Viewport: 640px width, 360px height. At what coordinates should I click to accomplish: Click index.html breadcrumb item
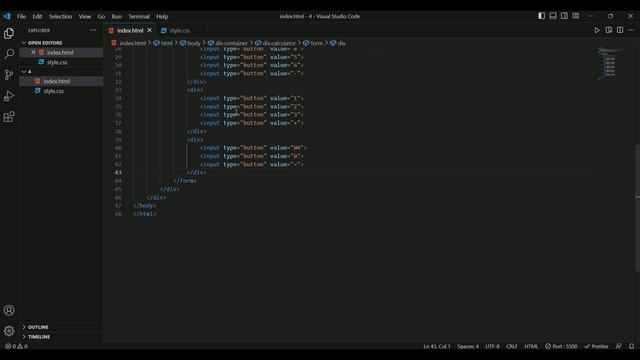(132, 43)
